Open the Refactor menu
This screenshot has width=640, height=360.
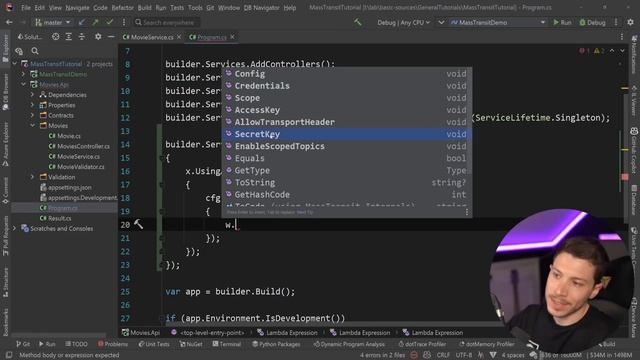coord(122,8)
